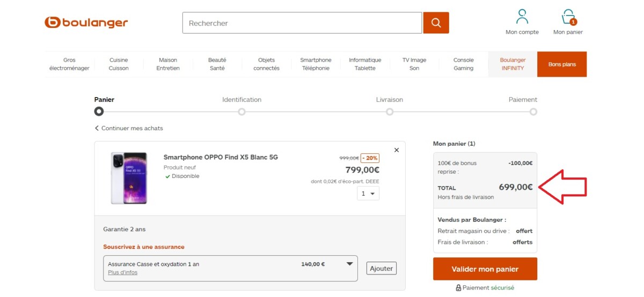Viewport: 644px width, 297px height.
Task: Open the Boulanger INFINITY tab
Action: point(513,64)
